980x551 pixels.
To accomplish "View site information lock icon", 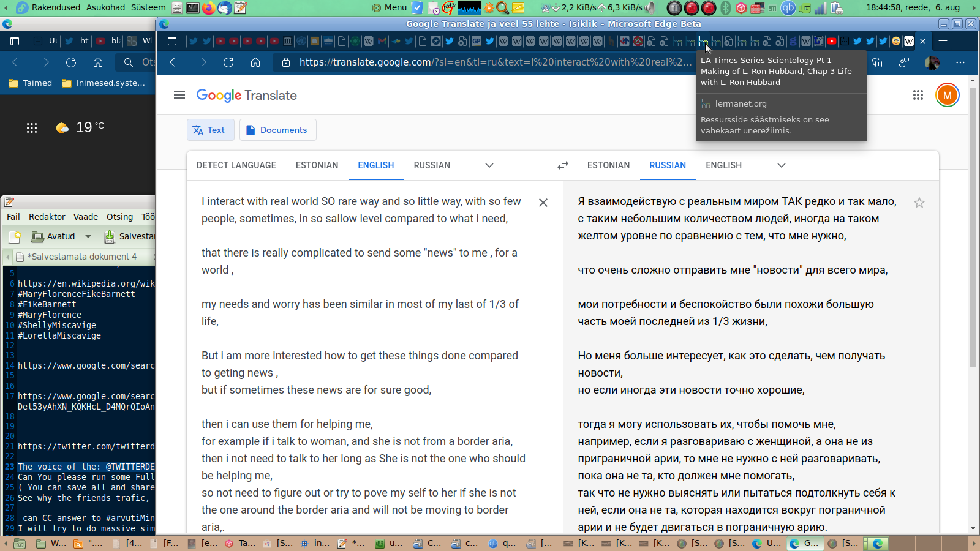I will (x=285, y=62).
